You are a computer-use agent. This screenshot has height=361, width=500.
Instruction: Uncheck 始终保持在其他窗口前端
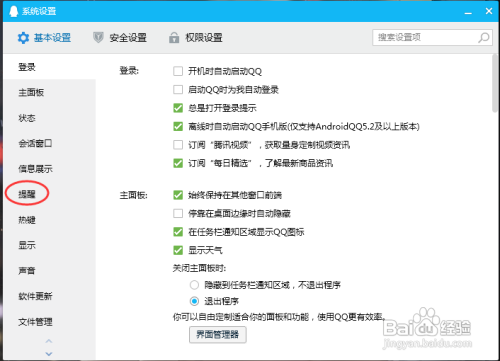[x=178, y=195]
